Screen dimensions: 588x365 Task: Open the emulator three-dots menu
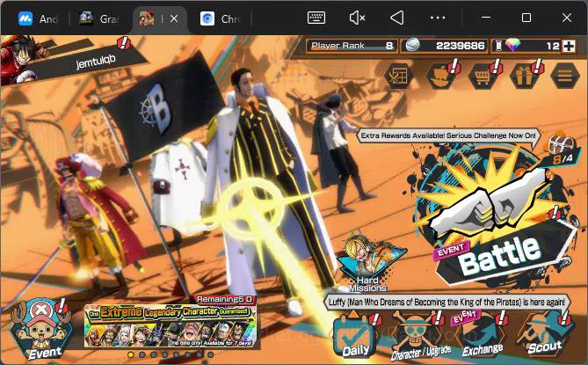click(438, 18)
